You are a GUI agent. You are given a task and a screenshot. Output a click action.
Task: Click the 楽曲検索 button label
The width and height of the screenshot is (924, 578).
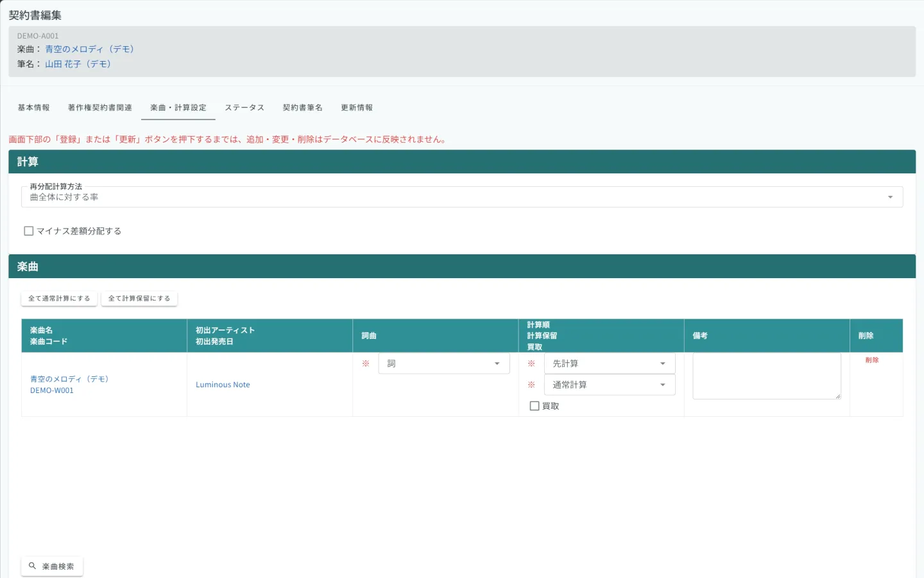tap(58, 566)
